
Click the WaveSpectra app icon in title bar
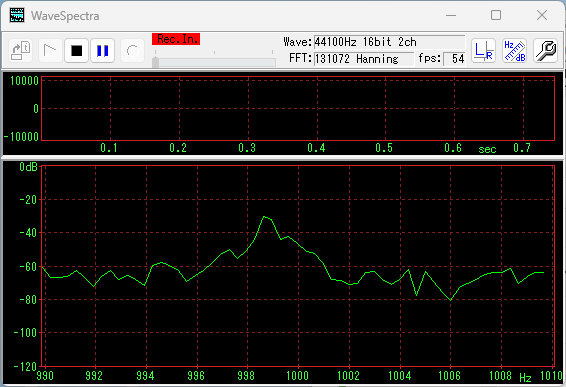(x=17, y=15)
